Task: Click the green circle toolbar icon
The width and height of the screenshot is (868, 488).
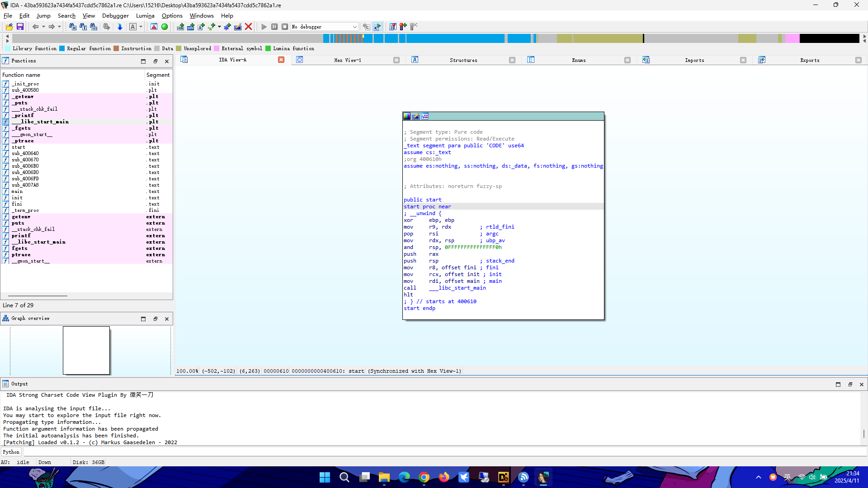Action: [x=165, y=27]
